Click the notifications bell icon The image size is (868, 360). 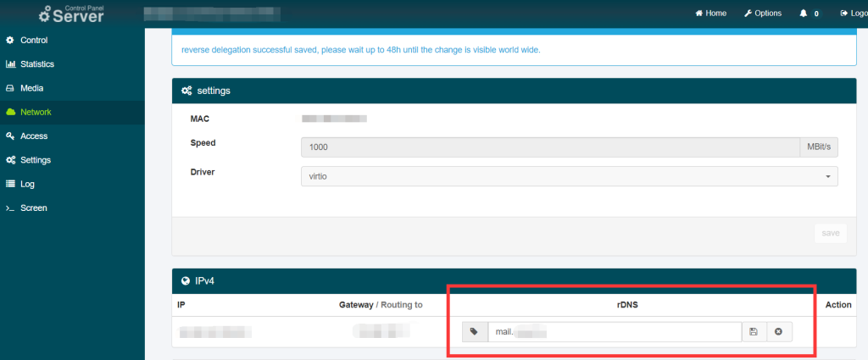pyautogui.click(x=804, y=14)
